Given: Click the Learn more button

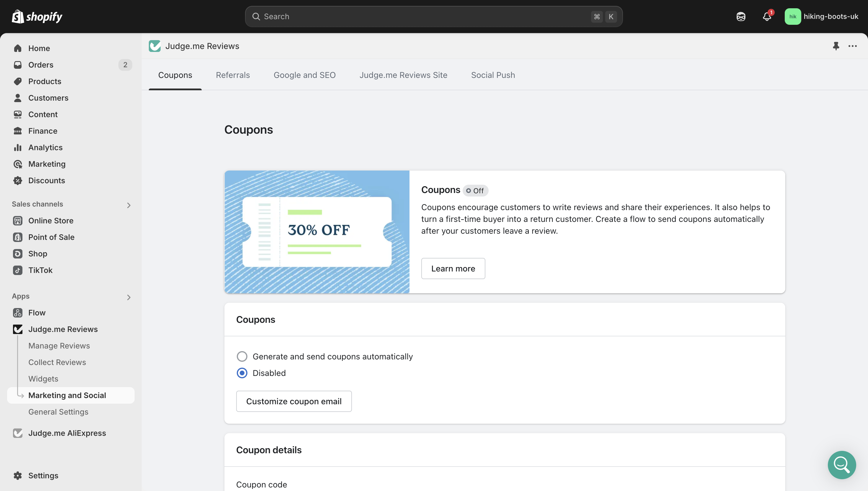Looking at the screenshot, I should [x=453, y=269].
